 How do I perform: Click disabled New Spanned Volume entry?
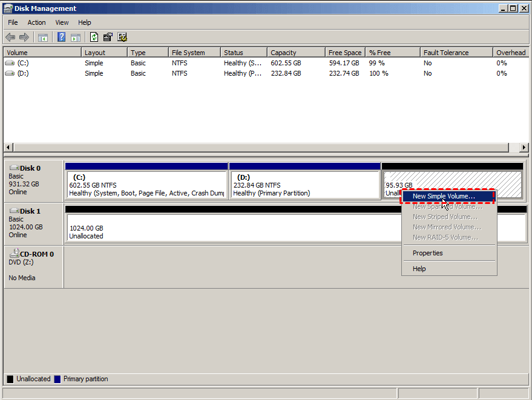click(449, 206)
